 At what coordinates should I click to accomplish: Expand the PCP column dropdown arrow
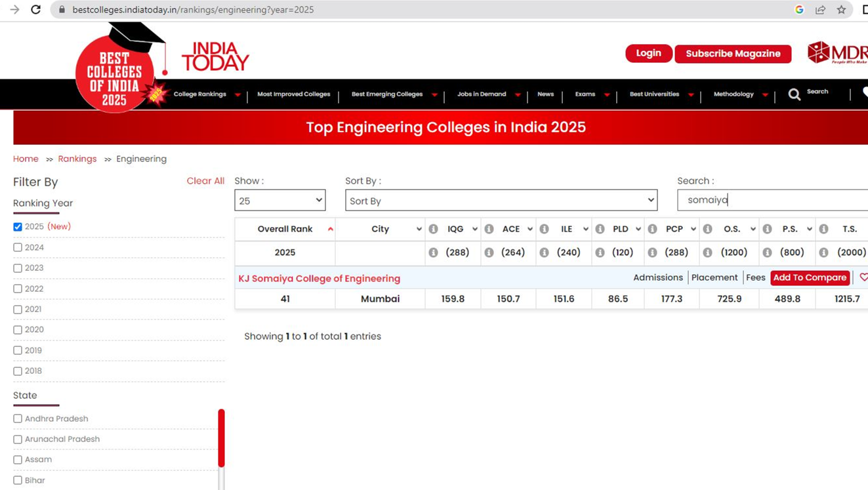[x=693, y=229]
